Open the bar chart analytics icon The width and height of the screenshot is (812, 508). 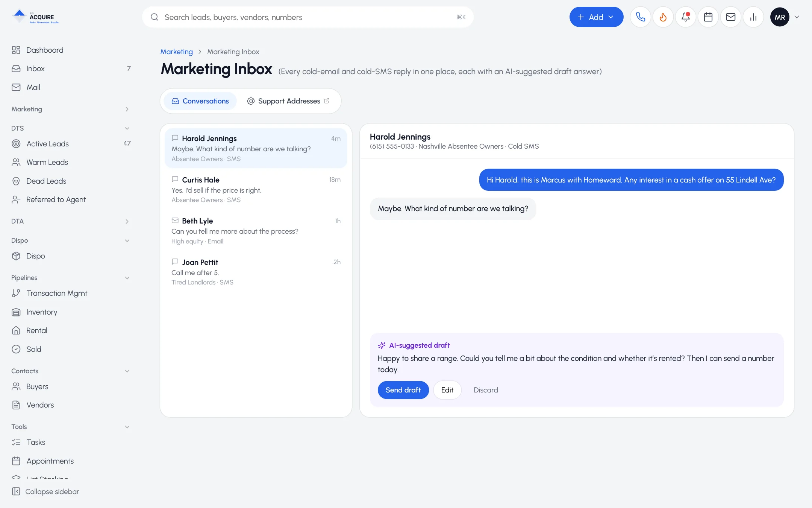pyautogui.click(x=753, y=17)
